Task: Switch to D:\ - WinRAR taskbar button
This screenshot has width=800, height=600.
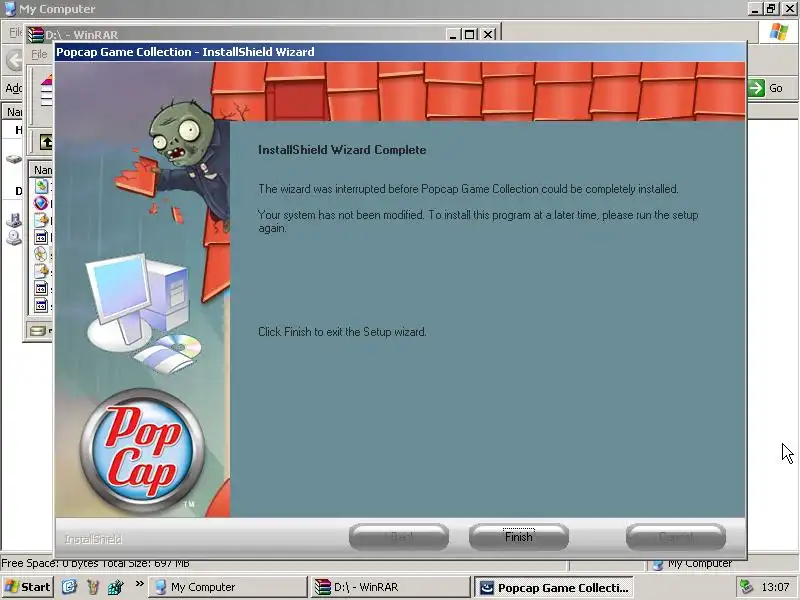Action: coord(391,587)
